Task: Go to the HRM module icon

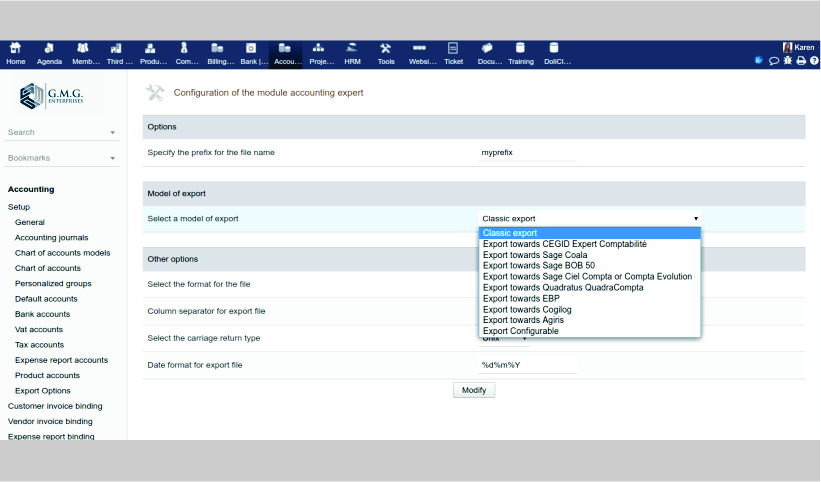Action: pos(352,53)
